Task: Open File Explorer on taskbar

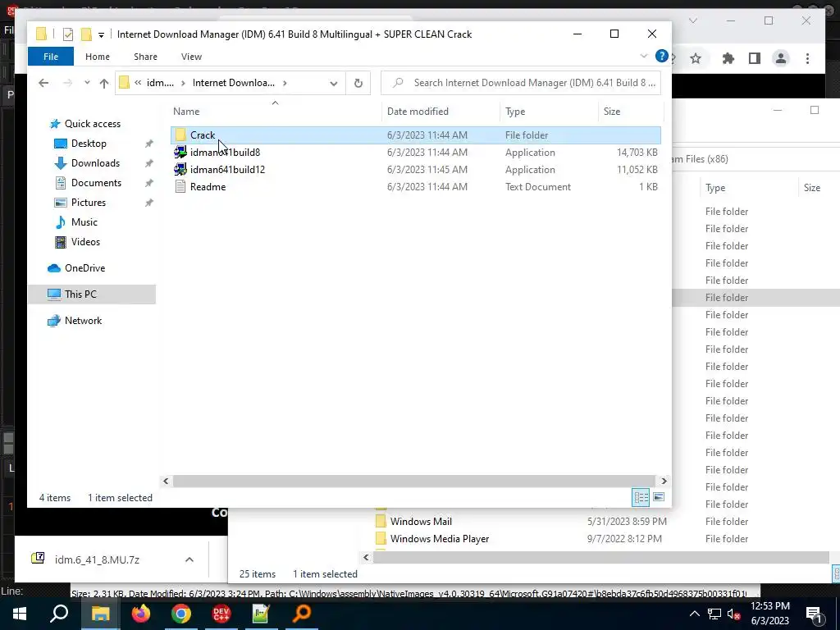Action: click(x=100, y=614)
